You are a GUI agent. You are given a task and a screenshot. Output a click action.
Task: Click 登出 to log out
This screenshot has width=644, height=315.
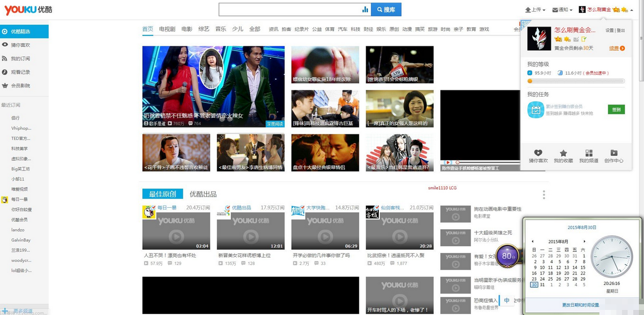coord(621,30)
